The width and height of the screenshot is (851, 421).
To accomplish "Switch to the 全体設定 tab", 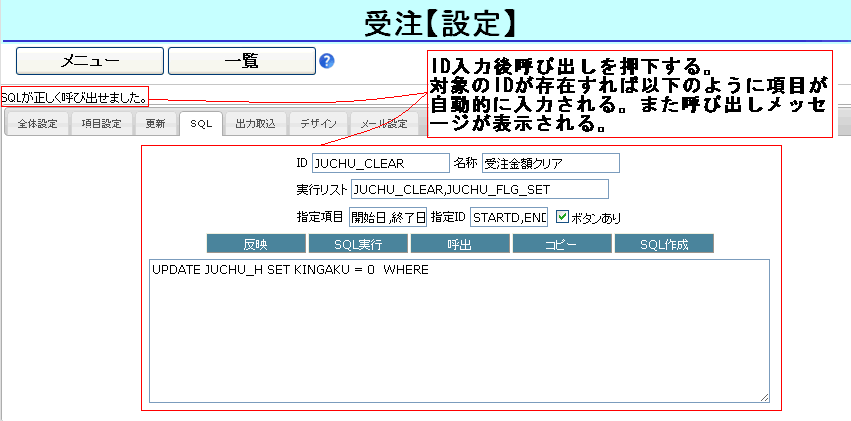I will point(37,124).
